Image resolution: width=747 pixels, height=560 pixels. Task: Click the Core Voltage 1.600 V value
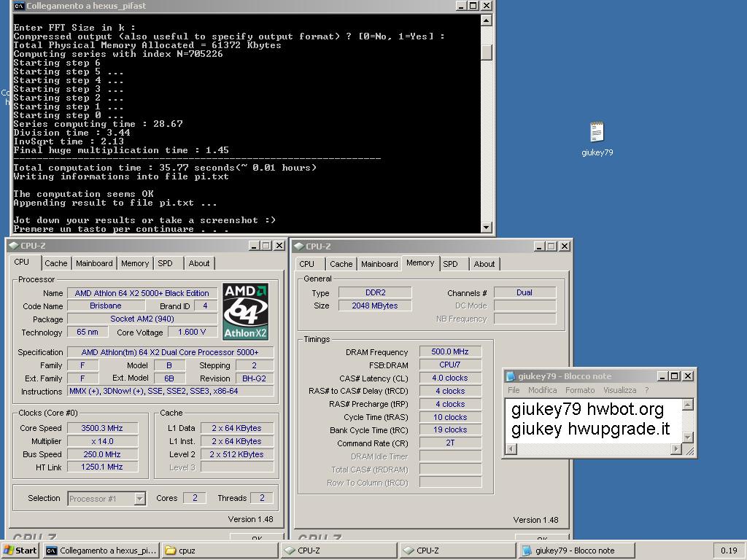[192, 332]
